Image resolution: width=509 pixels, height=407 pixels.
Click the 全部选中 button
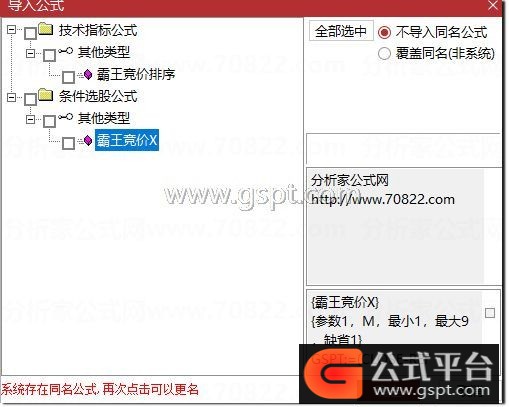(x=341, y=31)
